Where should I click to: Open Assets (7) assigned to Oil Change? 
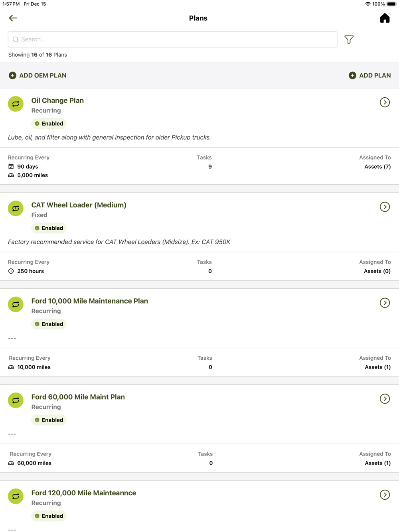coord(377,167)
